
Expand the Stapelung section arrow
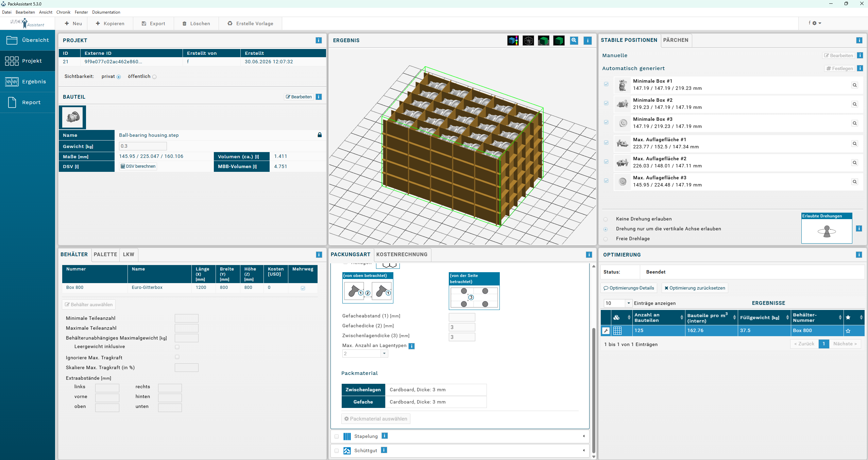pos(584,436)
